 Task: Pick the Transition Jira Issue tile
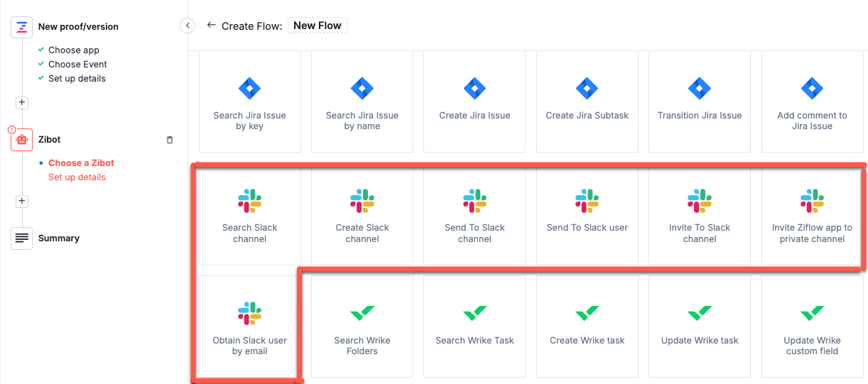[699, 102]
